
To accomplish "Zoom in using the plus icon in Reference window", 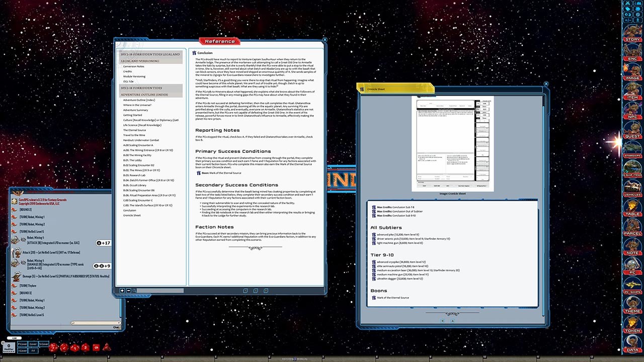I will pos(122,291).
